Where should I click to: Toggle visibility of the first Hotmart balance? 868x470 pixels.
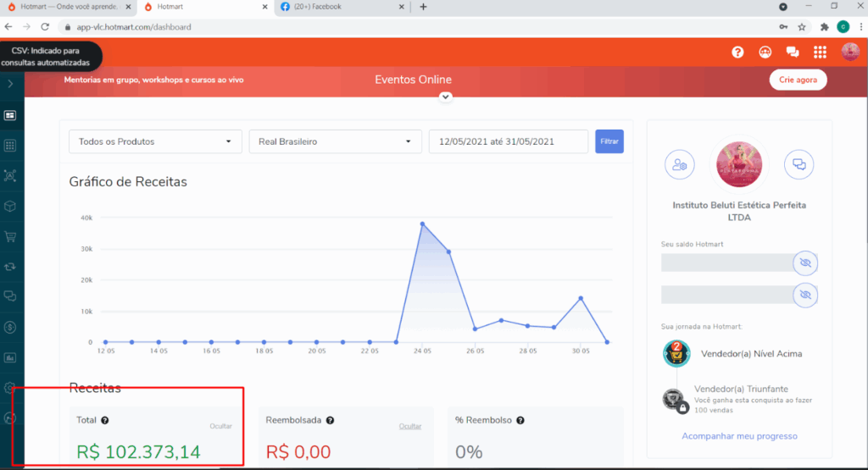[805, 263]
